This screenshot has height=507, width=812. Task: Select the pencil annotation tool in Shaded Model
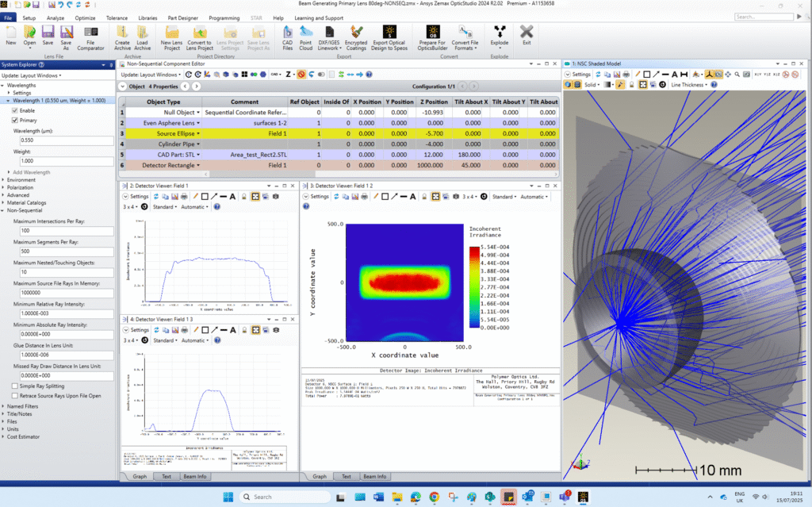point(638,75)
